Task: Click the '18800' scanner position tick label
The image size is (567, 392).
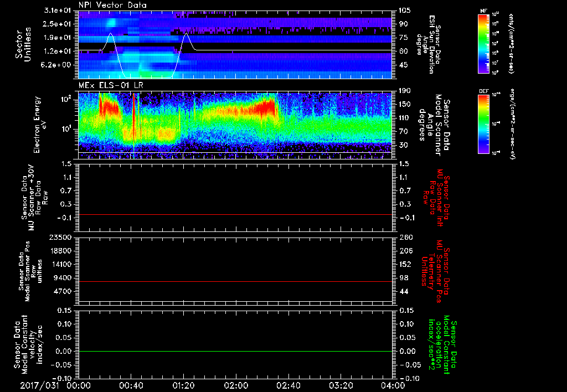Action: point(60,251)
